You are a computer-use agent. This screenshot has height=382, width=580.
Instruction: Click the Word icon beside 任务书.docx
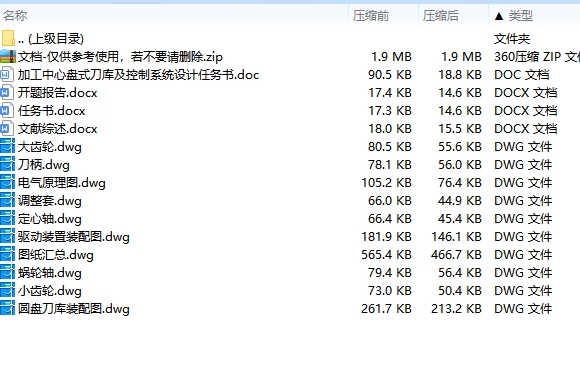[x=7, y=111]
